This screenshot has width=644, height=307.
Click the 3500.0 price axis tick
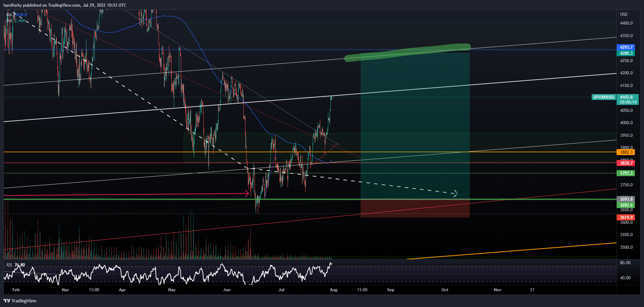click(x=626, y=247)
